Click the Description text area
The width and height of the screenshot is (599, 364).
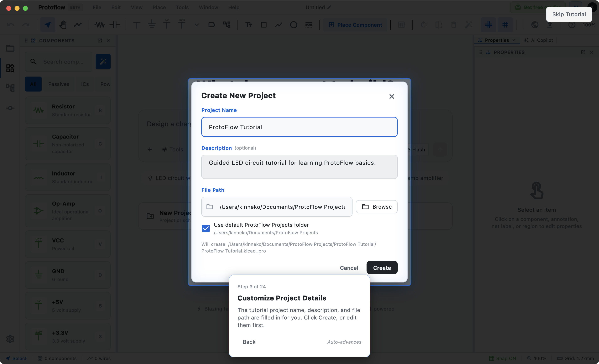click(299, 167)
